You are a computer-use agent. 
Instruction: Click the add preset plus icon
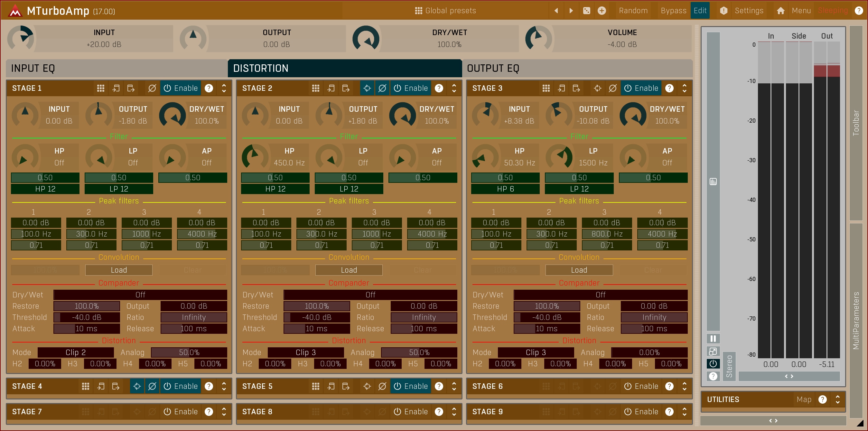click(602, 11)
